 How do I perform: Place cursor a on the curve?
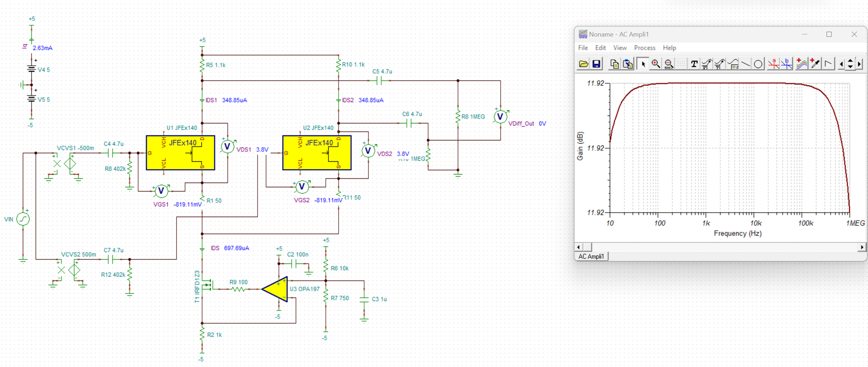coord(774,64)
